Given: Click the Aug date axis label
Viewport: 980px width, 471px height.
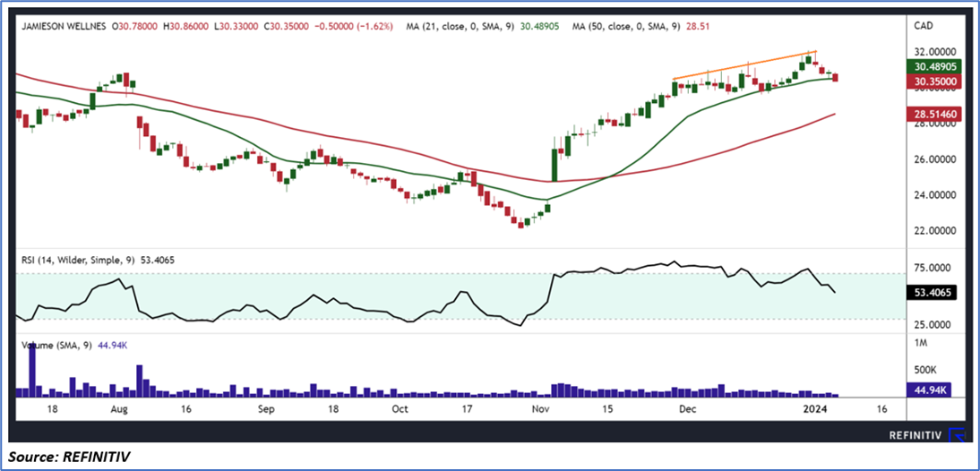Looking at the screenshot, I should coord(119,410).
